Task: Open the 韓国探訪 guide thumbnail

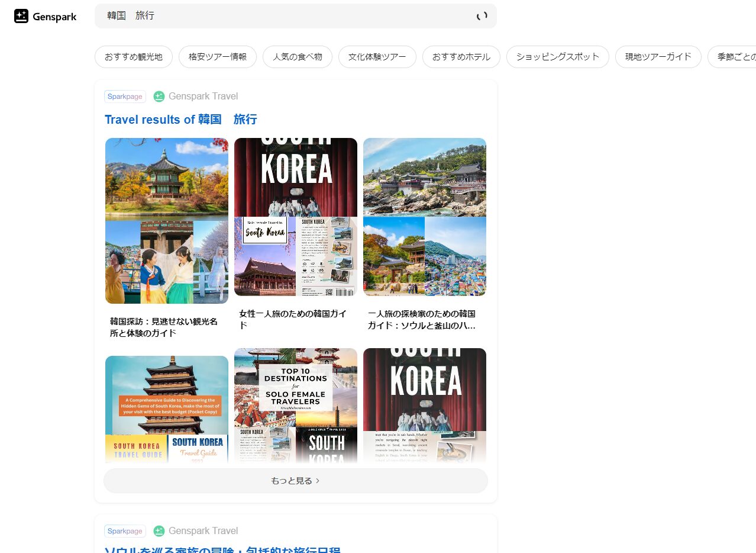Action: (167, 221)
